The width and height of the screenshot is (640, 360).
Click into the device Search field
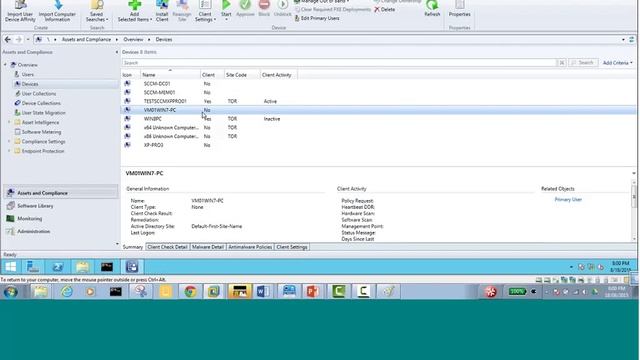(339, 63)
